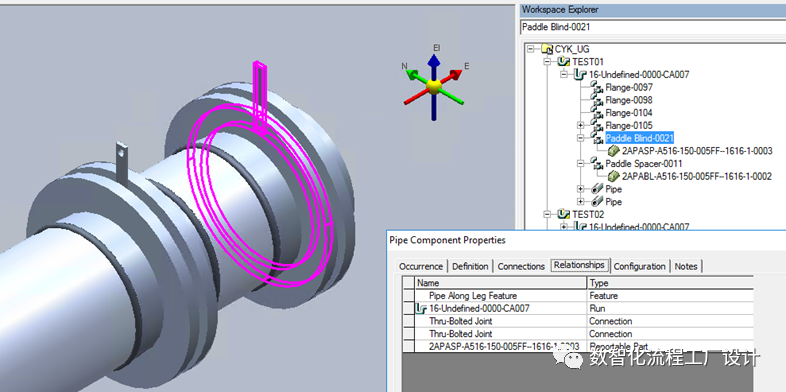Collapse the Paddle Blind-0021 node
Image resolution: width=786 pixels, height=392 pixels.
click(x=580, y=138)
